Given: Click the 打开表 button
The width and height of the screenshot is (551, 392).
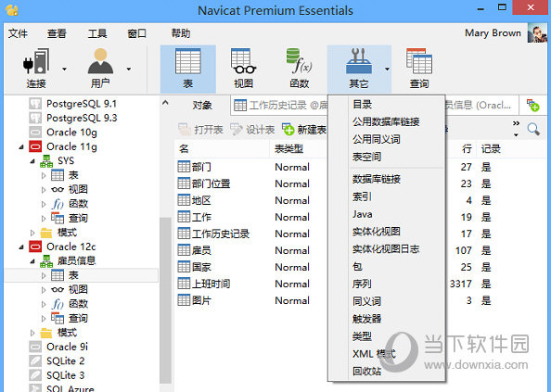Looking at the screenshot, I should (200, 130).
